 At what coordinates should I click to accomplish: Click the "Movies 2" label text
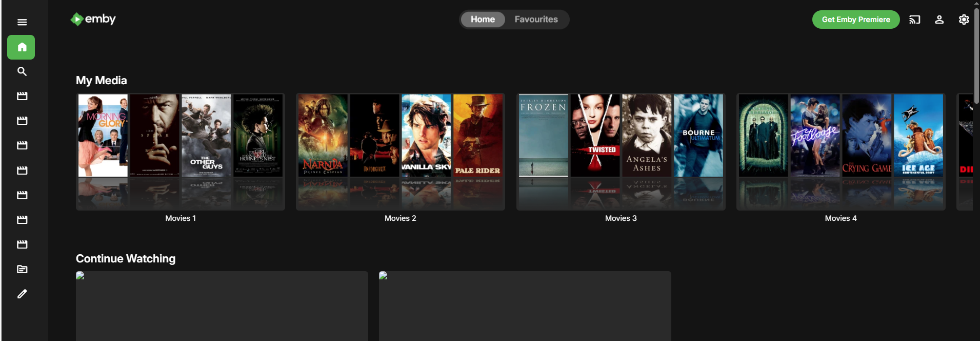click(401, 218)
